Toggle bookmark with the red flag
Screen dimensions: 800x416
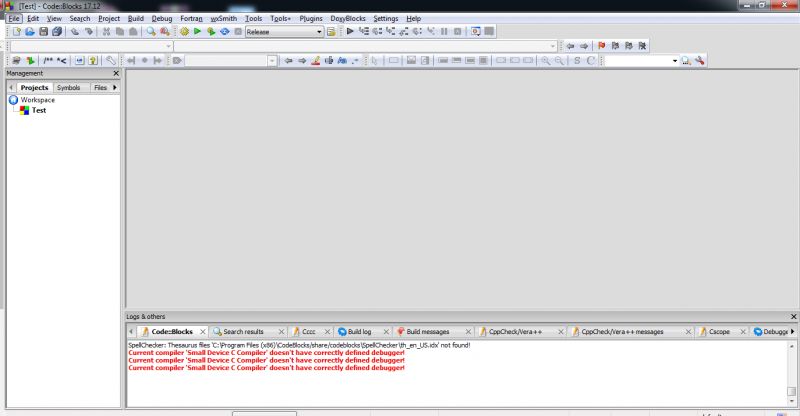coord(602,46)
